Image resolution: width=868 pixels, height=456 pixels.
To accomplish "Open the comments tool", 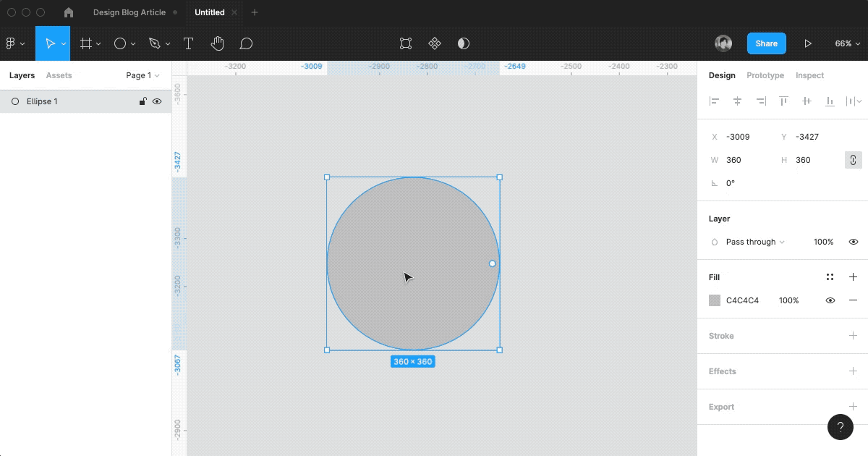I will click(247, 43).
